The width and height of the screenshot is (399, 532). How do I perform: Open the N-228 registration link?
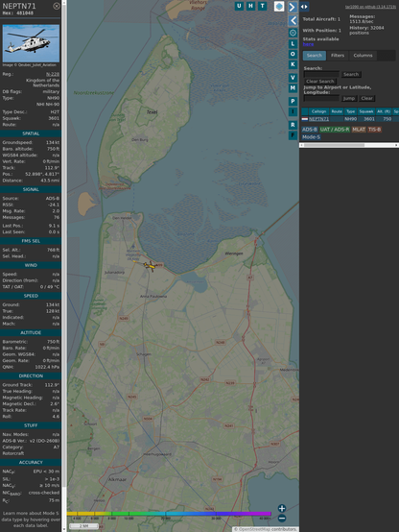[x=53, y=74]
